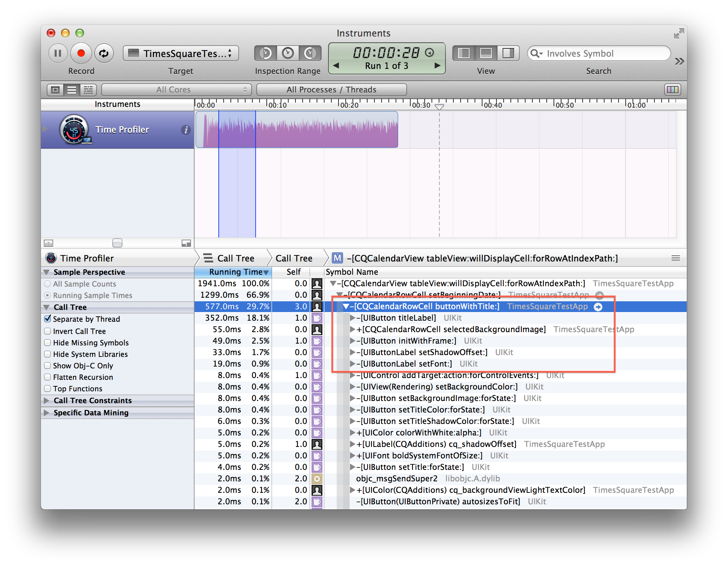Go to the next run arrow

click(x=437, y=66)
